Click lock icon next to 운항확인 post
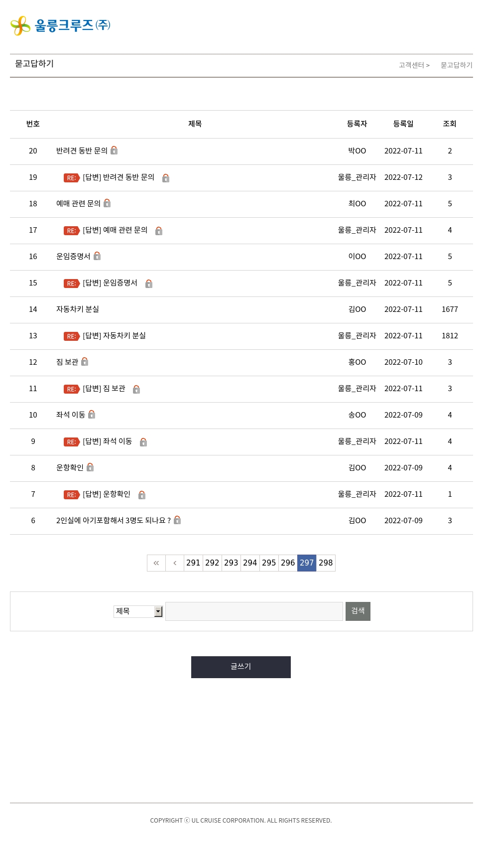The image size is (483, 868). 90,467
